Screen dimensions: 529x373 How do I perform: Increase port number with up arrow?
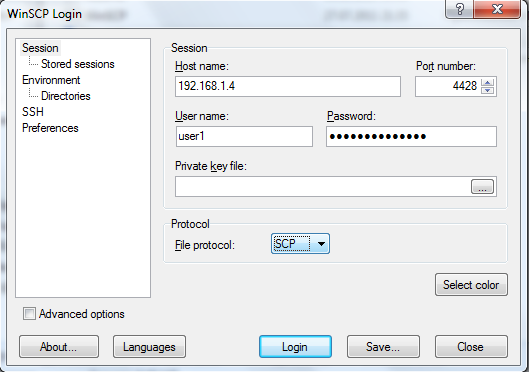click(x=488, y=82)
